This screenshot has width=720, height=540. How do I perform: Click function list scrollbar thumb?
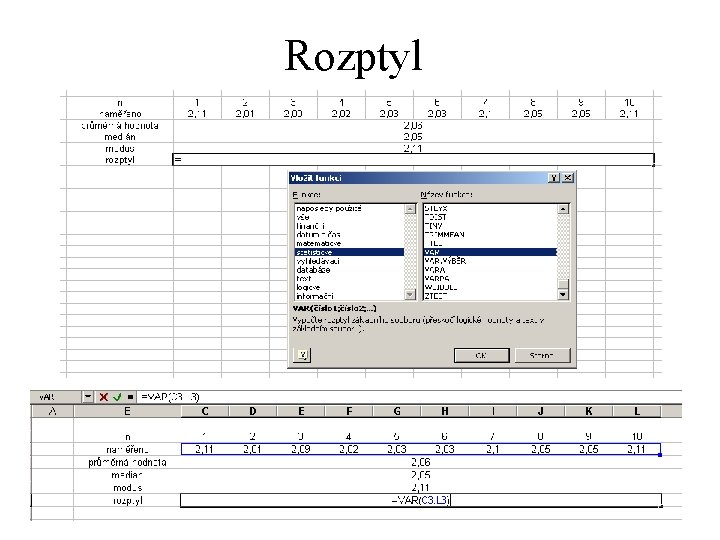[x=563, y=284]
